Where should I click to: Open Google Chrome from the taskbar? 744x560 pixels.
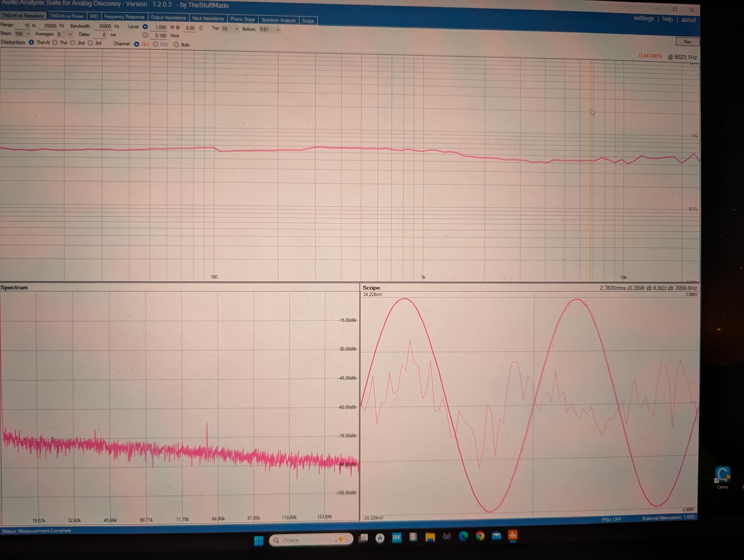pyautogui.click(x=480, y=536)
